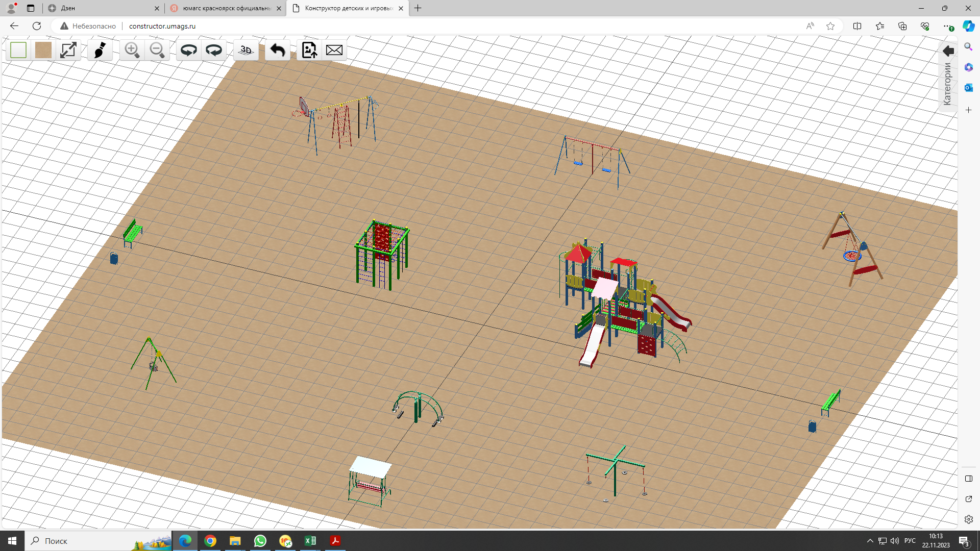Open Google Chrome from the taskbar
980x551 pixels.
[210, 541]
